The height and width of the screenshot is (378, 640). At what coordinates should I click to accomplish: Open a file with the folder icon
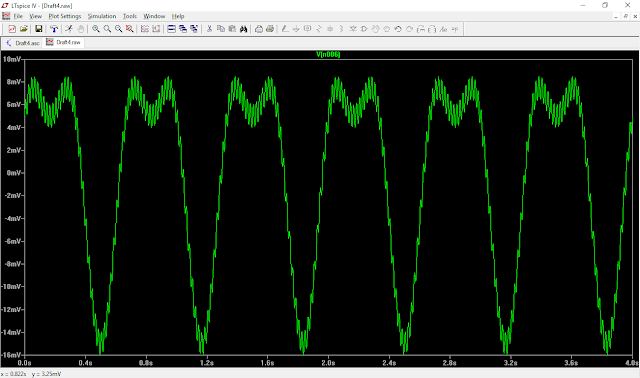24,29
